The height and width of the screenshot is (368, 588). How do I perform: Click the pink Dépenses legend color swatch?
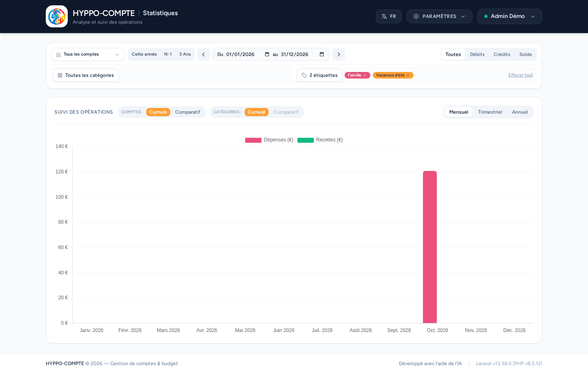(253, 140)
